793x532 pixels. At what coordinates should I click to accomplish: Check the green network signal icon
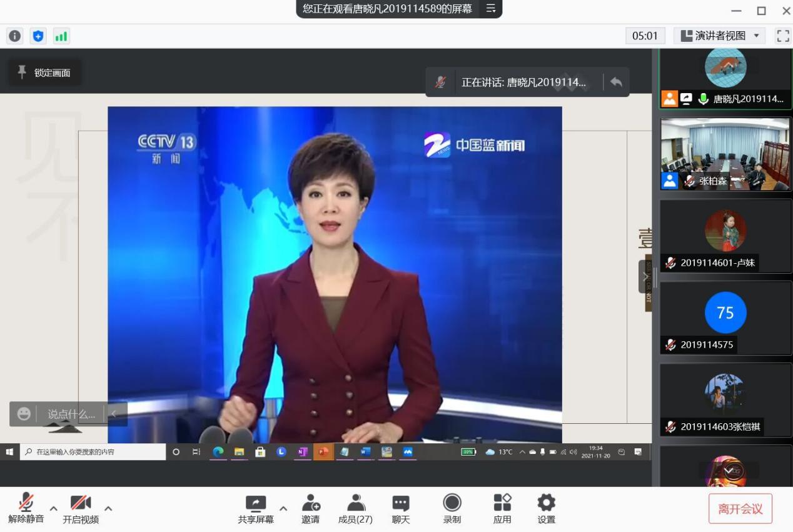pyautogui.click(x=61, y=36)
